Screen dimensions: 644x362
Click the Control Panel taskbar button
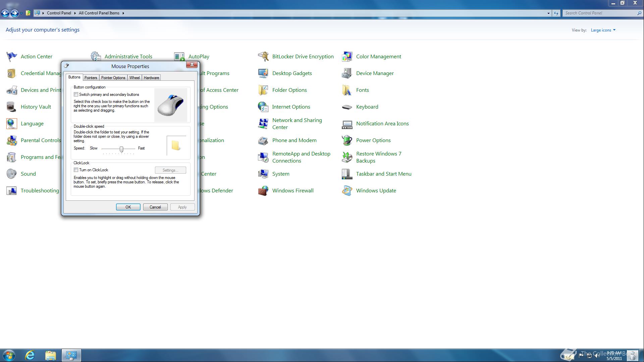[x=71, y=355]
